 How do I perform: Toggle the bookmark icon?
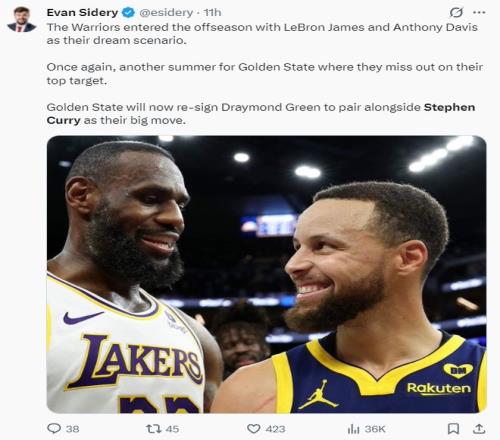point(453,429)
